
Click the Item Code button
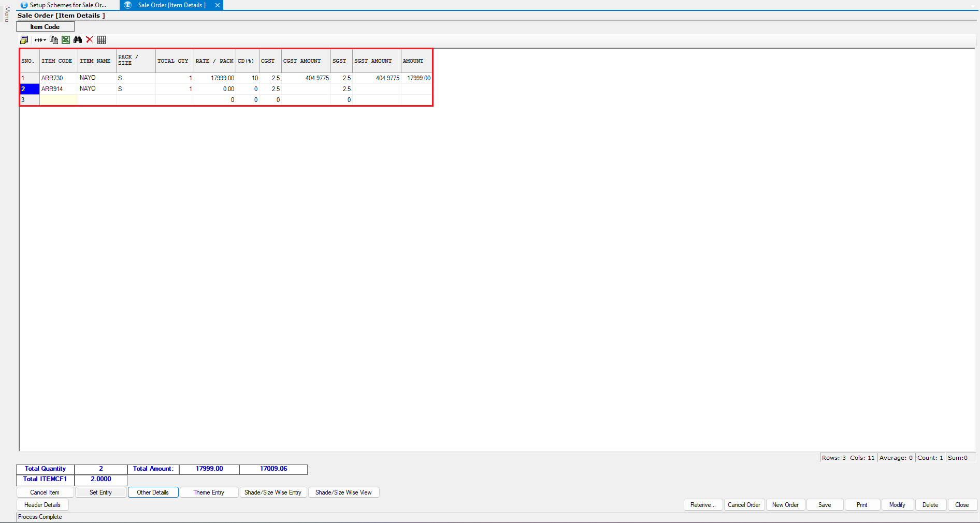pyautogui.click(x=45, y=27)
